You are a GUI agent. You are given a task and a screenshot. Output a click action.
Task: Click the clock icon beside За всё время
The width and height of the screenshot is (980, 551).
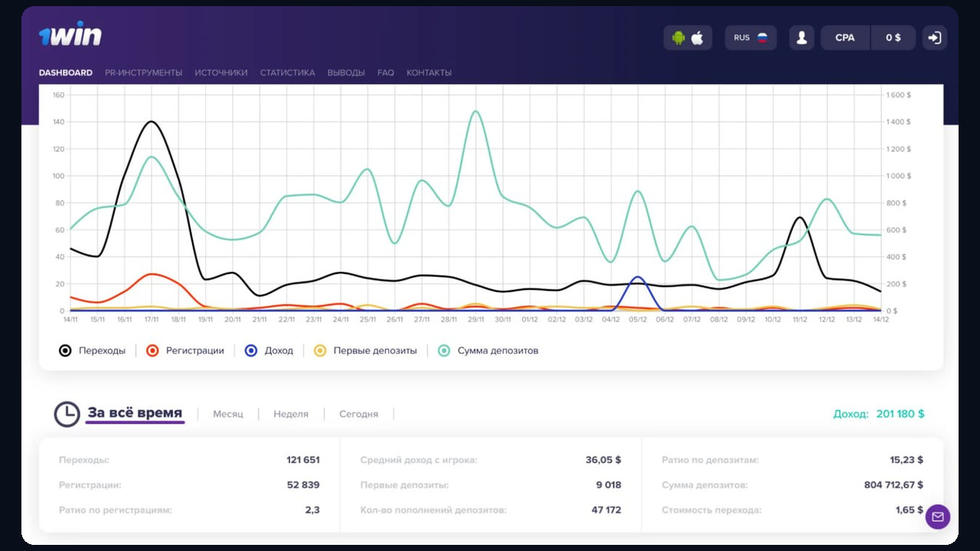point(67,414)
